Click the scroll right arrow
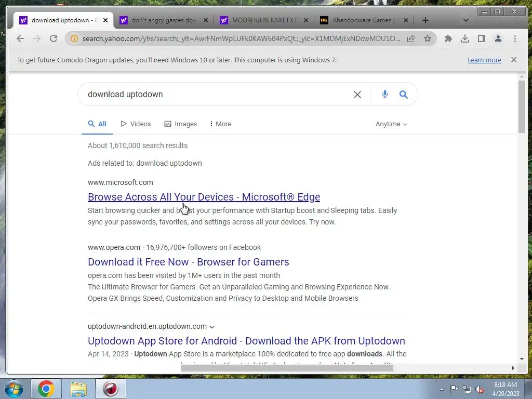 click(x=513, y=368)
